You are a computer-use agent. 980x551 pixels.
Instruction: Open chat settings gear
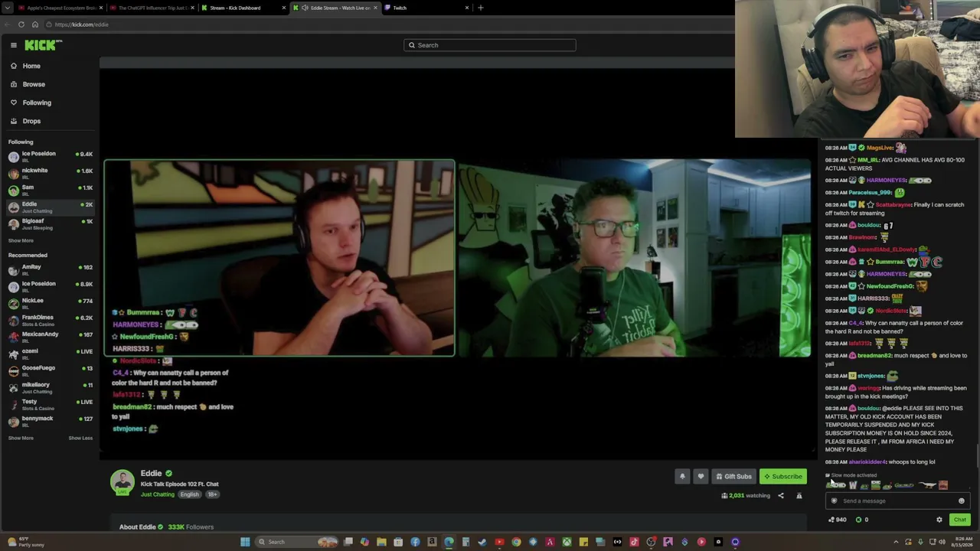click(939, 520)
